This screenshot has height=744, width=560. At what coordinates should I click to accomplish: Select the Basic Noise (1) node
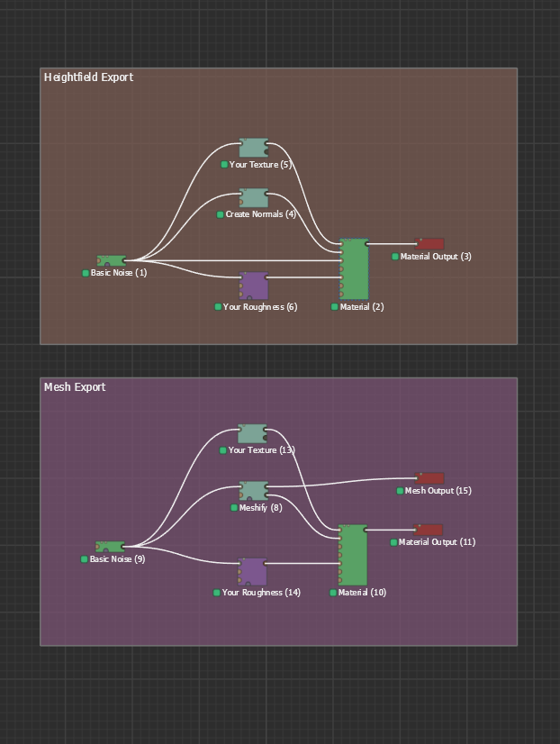pos(111,261)
